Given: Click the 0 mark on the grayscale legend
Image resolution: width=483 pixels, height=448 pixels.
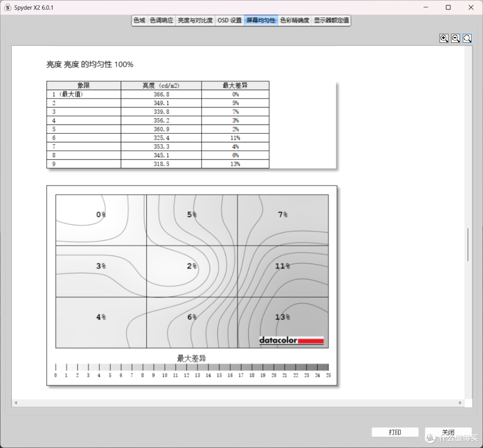Looking at the screenshot, I should tap(55, 375).
